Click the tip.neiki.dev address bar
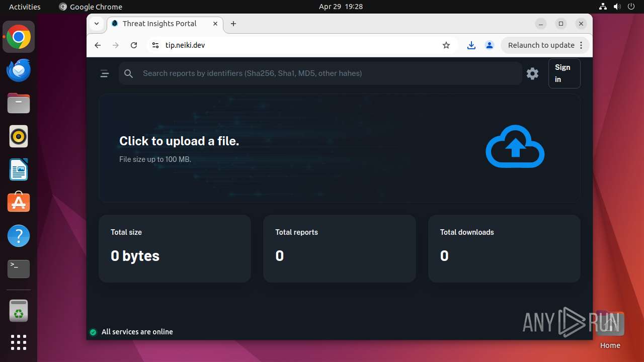644x362 pixels. point(302,45)
